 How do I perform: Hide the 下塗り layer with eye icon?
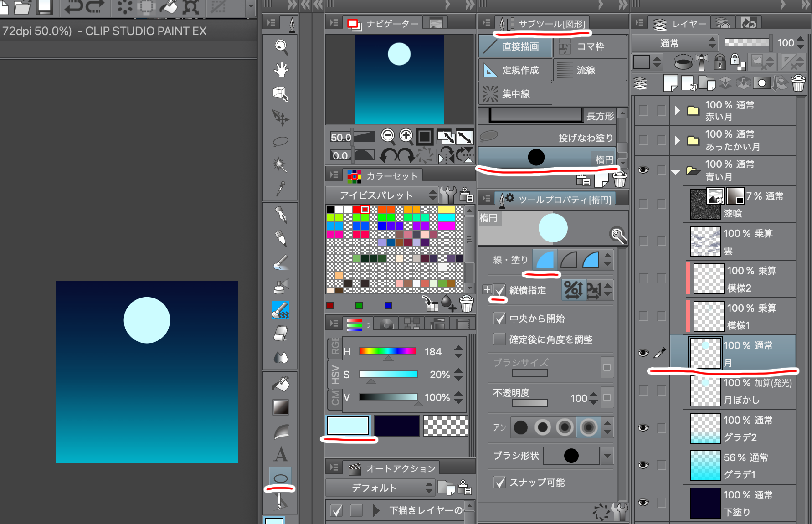pyautogui.click(x=643, y=503)
